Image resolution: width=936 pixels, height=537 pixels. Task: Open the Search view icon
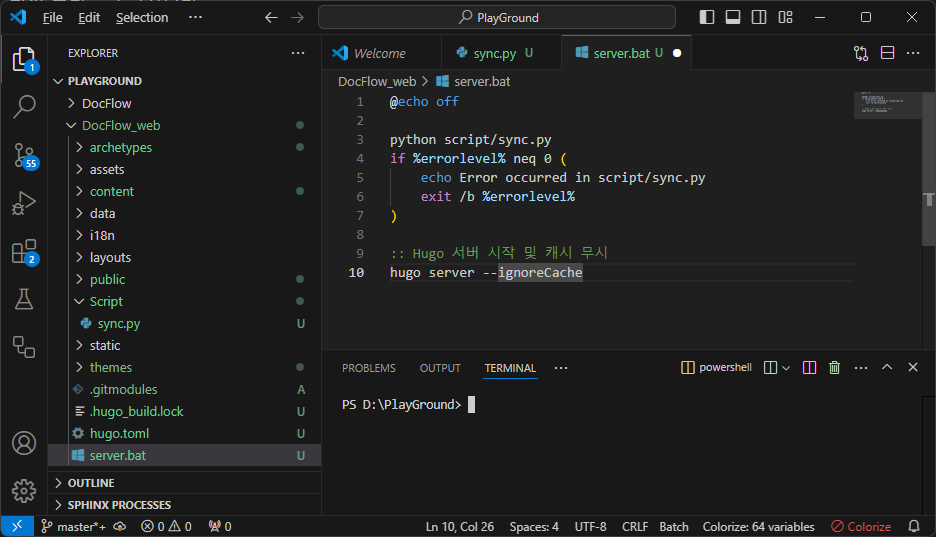point(24,107)
